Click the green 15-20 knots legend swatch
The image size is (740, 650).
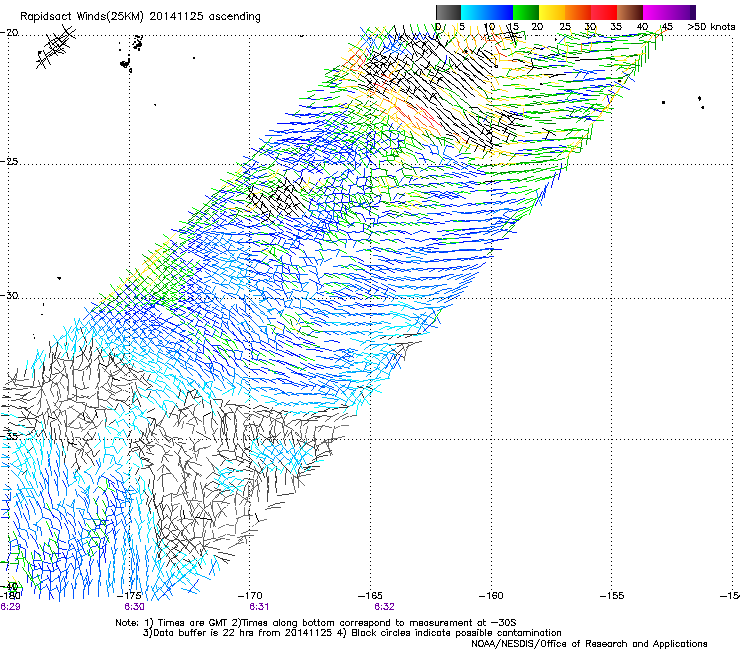pos(526,12)
